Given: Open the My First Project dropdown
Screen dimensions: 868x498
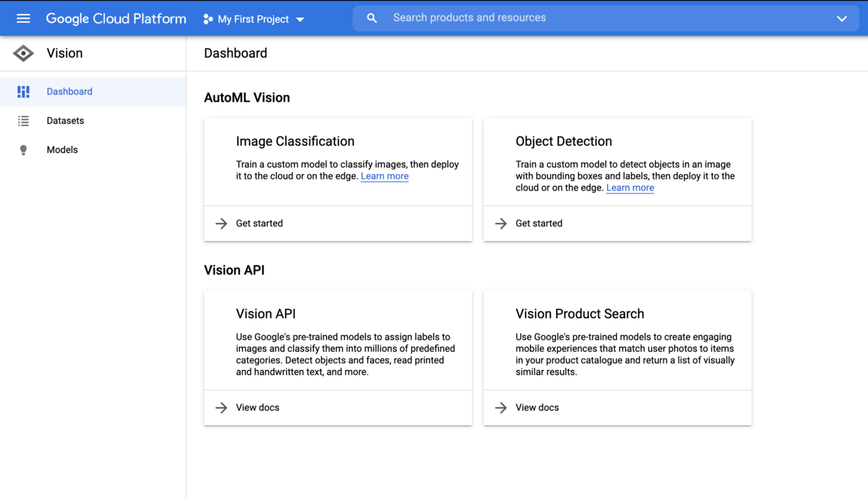Looking at the screenshot, I should pyautogui.click(x=254, y=19).
